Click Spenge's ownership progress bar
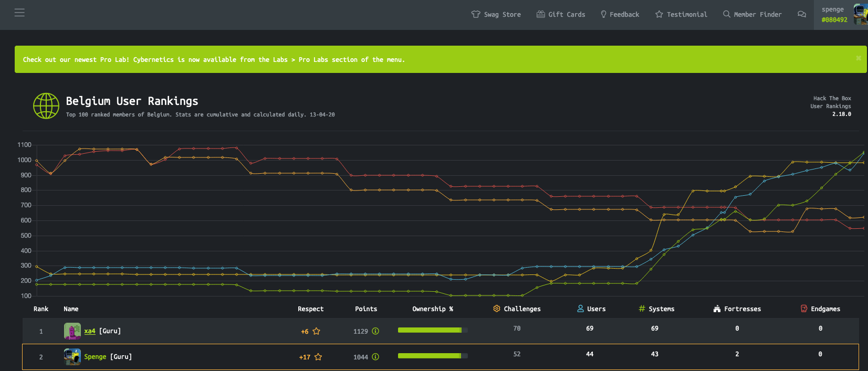The height and width of the screenshot is (371, 868). 433,356
